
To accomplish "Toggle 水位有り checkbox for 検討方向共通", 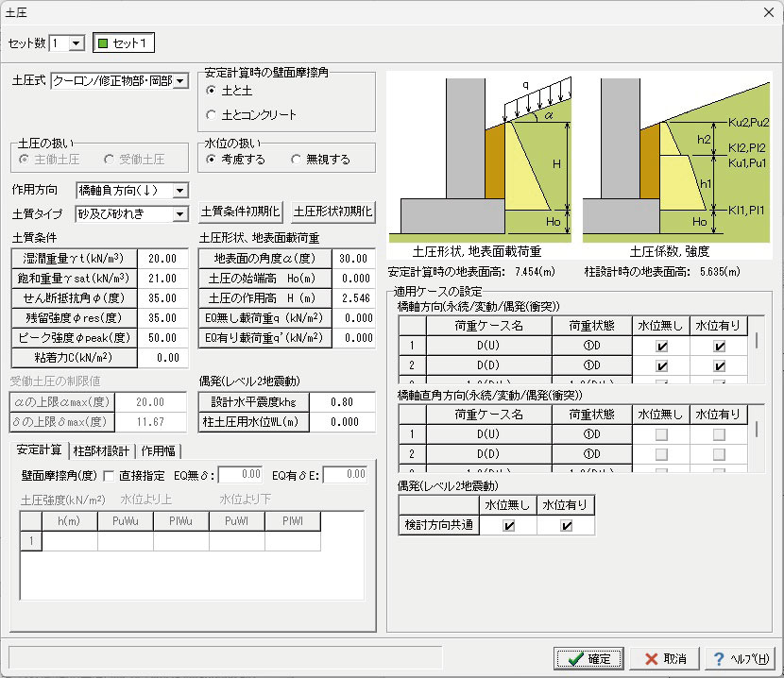I will click(566, 526).
